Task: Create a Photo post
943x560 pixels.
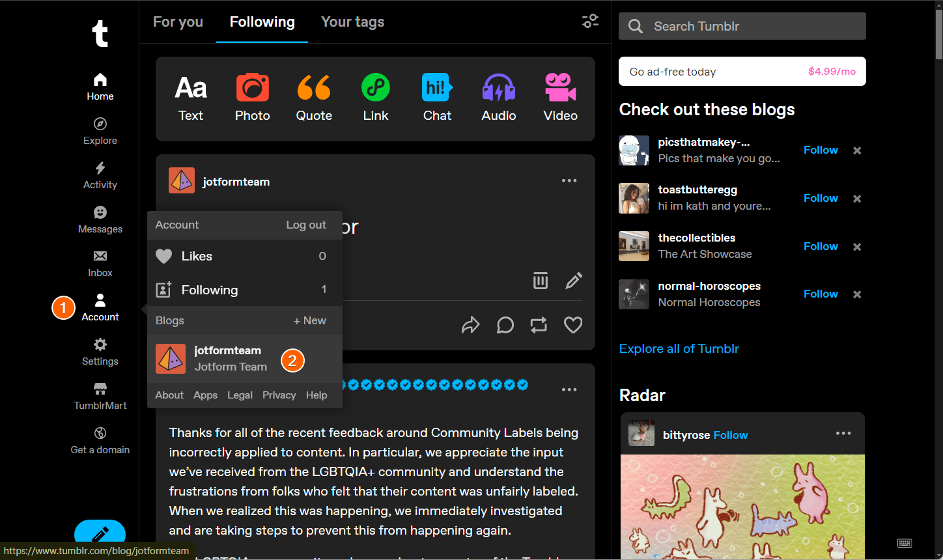Action: pos(253,98)
